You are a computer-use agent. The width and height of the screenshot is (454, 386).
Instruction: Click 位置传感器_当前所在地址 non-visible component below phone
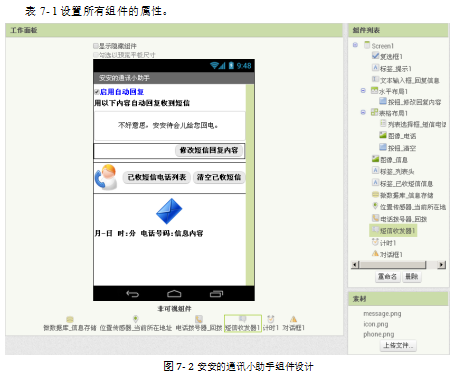136,323
